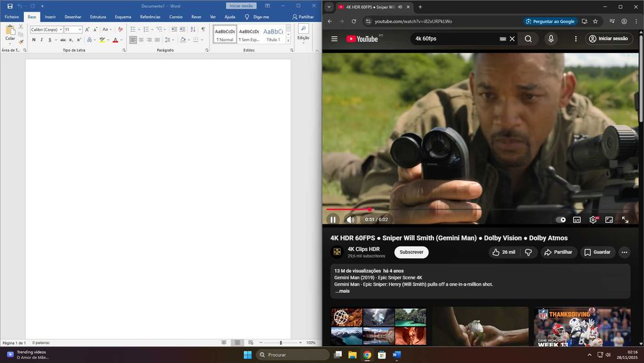
Task: Mute the YouTube video volume
Action: click(x=350, y=219)
